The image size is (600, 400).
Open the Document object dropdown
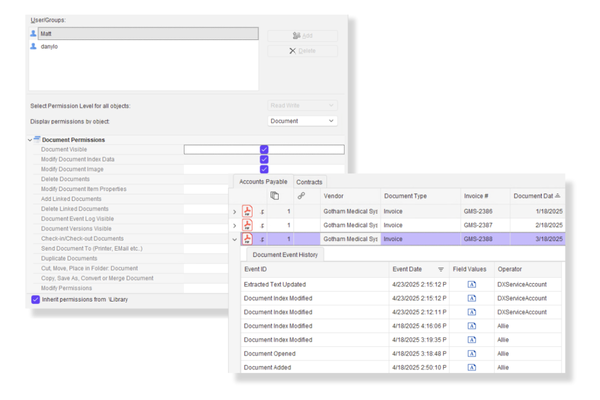(x=302, y=121)
